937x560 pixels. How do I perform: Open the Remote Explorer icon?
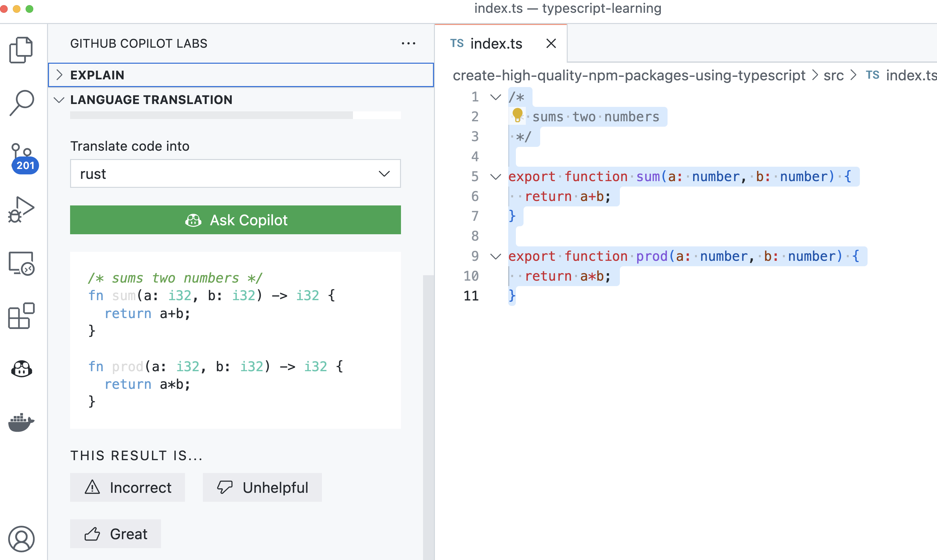tap(21, 263)
